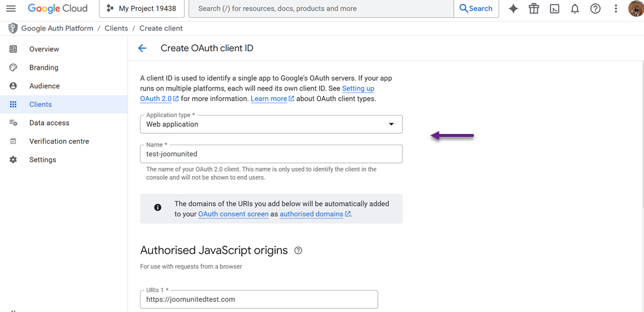The image size is (644, 312).
Task: Open Settings in the sidebar
Action: [x=64, y=160]
